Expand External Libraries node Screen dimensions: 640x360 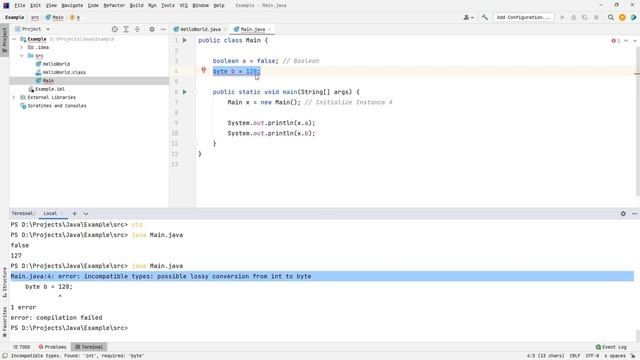pos(14,97)
